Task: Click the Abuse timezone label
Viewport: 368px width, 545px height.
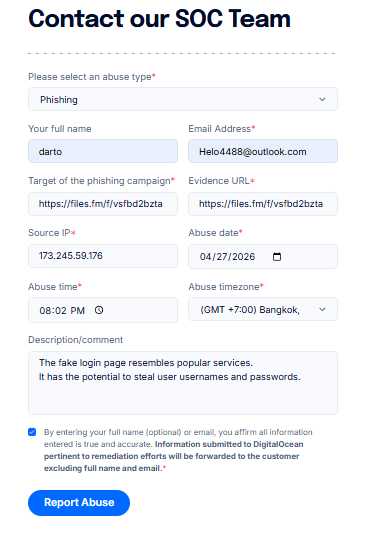Action: [226, 287]
